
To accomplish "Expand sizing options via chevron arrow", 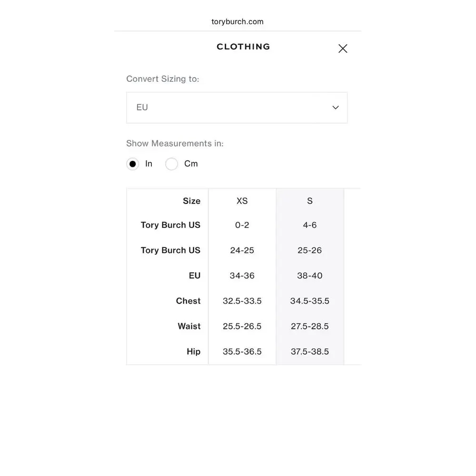I will [336, 108].
